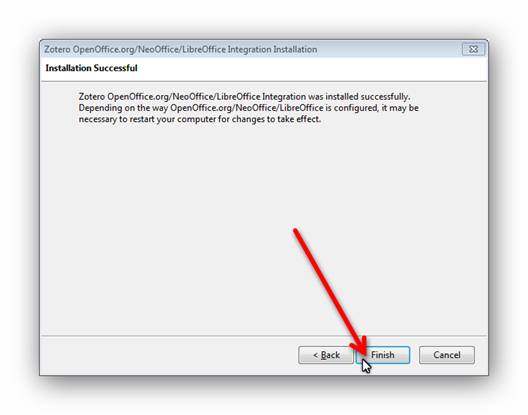Click the 'was installed successfully' message line

pyautogui.click(x=244, y=97)
